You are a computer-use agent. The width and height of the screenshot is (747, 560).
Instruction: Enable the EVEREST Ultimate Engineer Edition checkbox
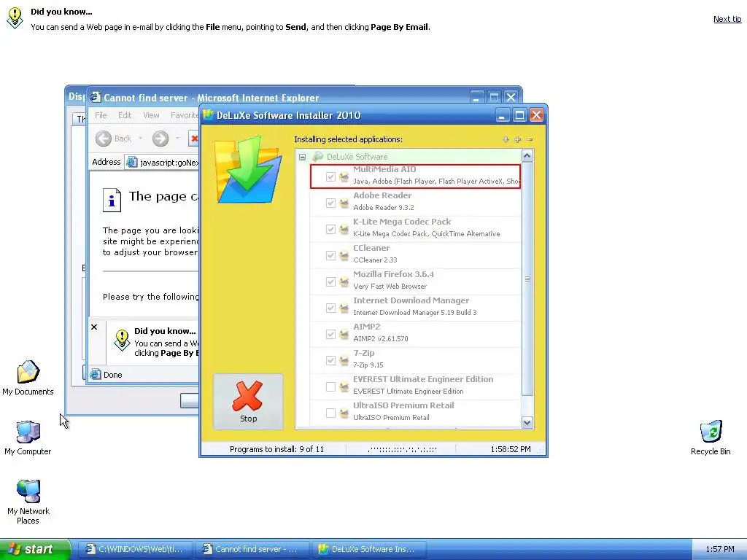(x=330, y=386)
